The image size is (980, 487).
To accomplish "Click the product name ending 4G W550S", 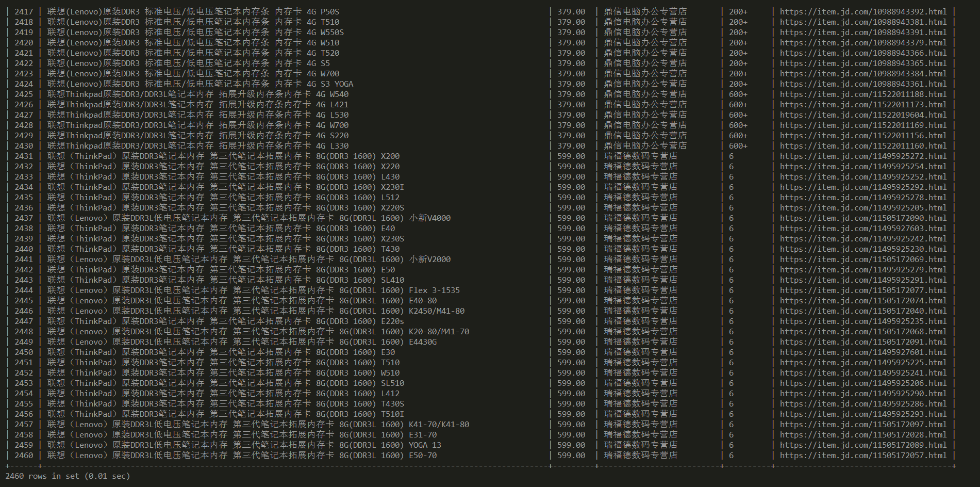I will coord(195,32).
